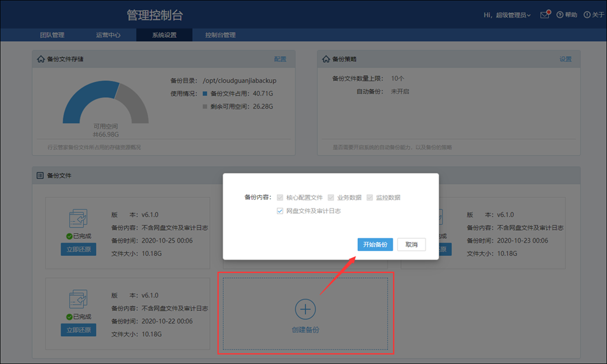
Task: Click the blue segment of the storage gauge
Action: [87, 97]
